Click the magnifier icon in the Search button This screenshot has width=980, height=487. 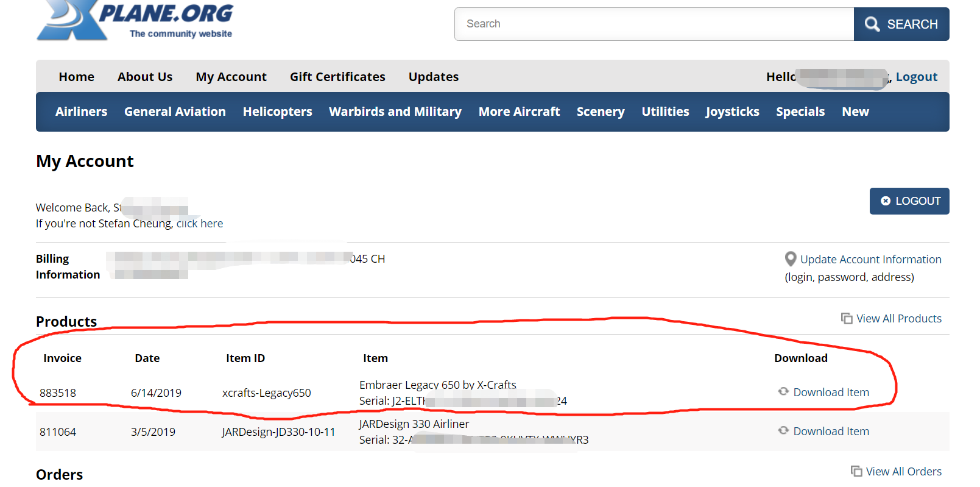872,24
